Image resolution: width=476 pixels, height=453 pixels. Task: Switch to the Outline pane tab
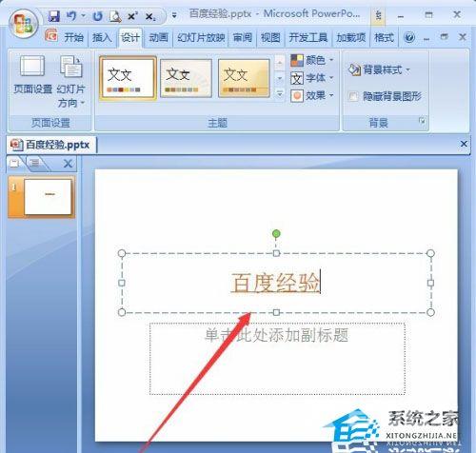[x=35, y=163]
